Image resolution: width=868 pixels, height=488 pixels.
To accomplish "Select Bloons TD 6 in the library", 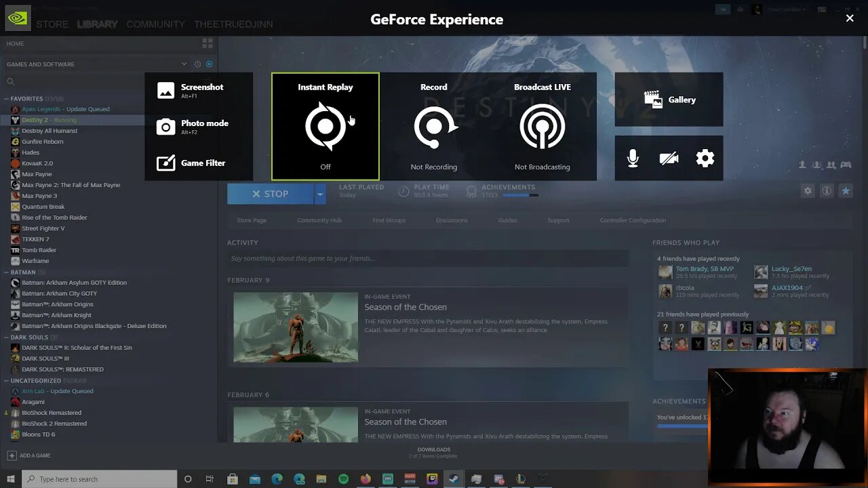I will [x=38, y=434].
